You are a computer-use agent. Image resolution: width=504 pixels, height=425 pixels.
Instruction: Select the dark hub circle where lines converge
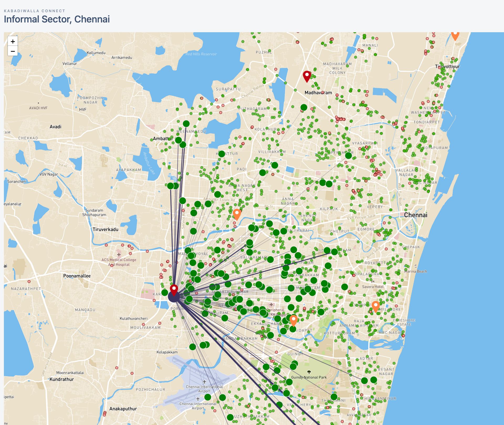[x=174, y=298]
